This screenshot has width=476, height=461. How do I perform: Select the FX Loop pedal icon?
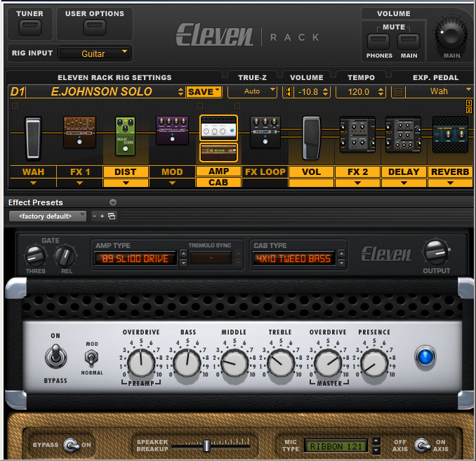(x=265, y=132)
